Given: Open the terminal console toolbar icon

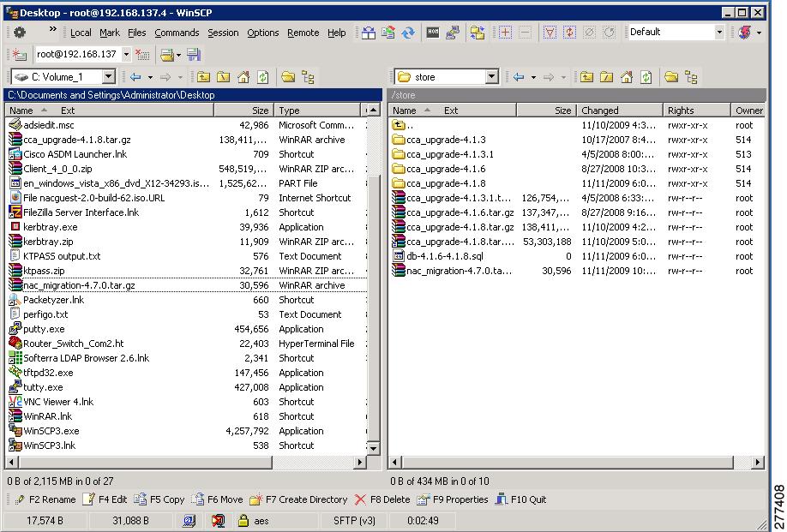Looking at the screenshot, I should tap(433, 33).
